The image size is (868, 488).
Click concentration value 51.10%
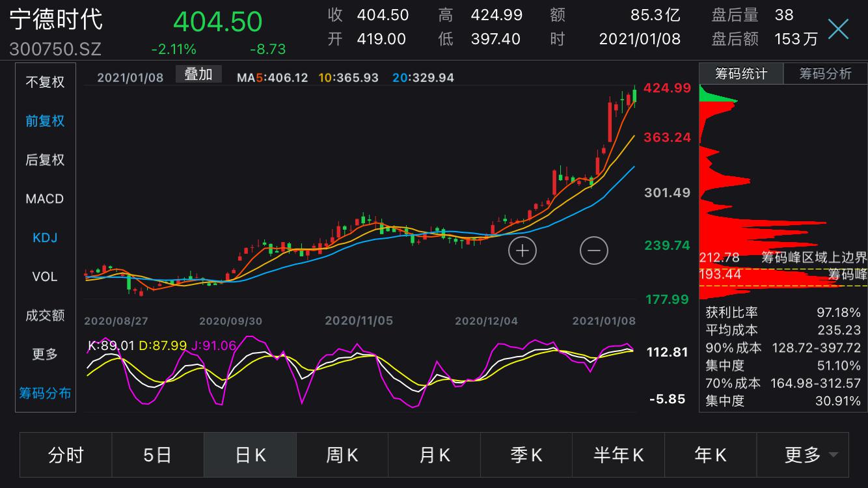(839, 366)
